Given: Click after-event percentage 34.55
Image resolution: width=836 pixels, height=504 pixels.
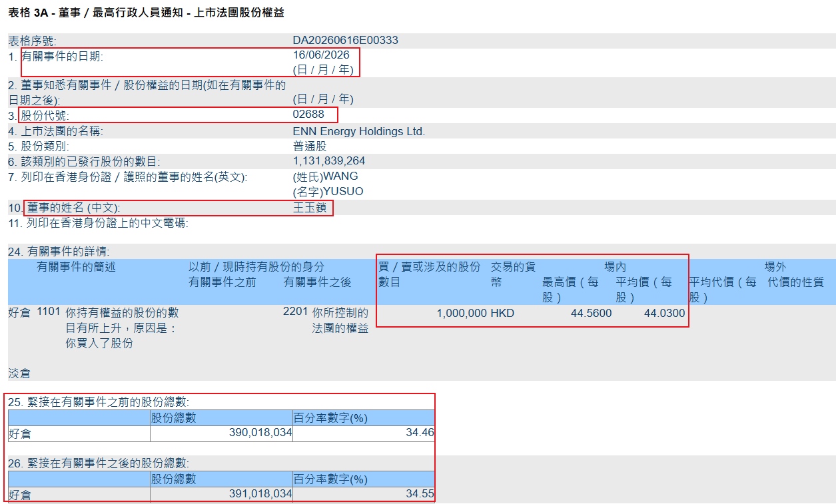Looking at the screenshot, I should pos(421,494).
